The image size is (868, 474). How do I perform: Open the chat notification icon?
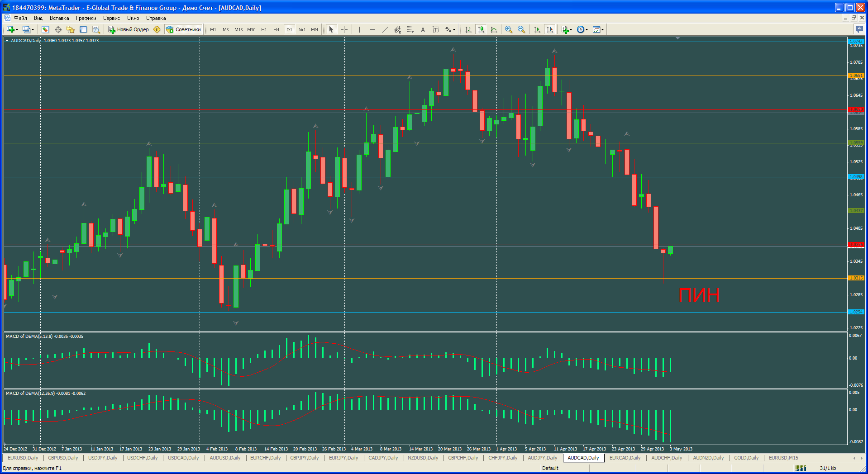click(859, 29)
